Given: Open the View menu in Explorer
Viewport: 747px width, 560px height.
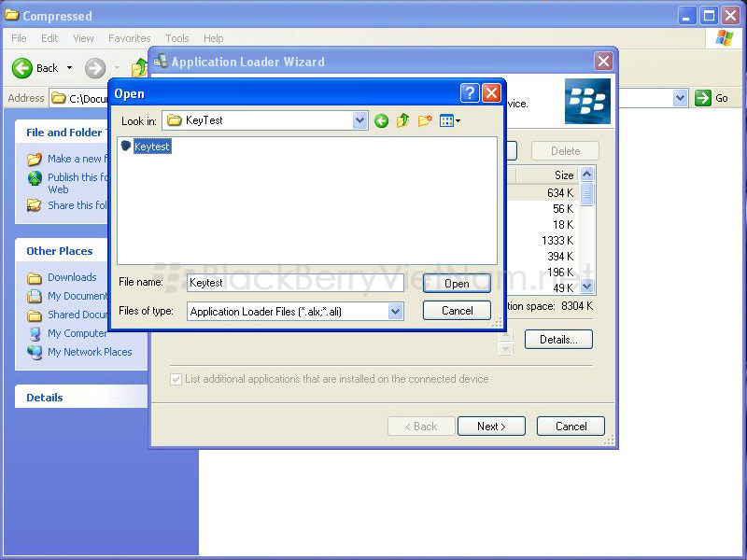Looking at the screenshot, I should (83, 38).
